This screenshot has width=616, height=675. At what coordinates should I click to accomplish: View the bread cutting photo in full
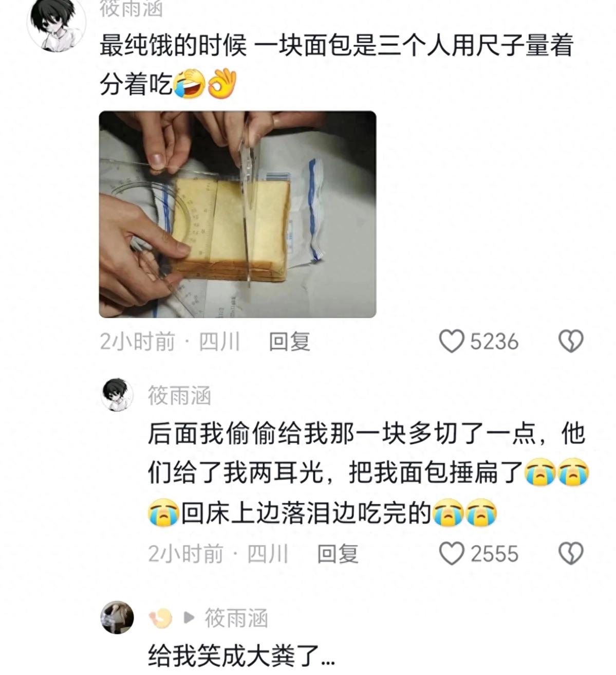coord(237,214)
